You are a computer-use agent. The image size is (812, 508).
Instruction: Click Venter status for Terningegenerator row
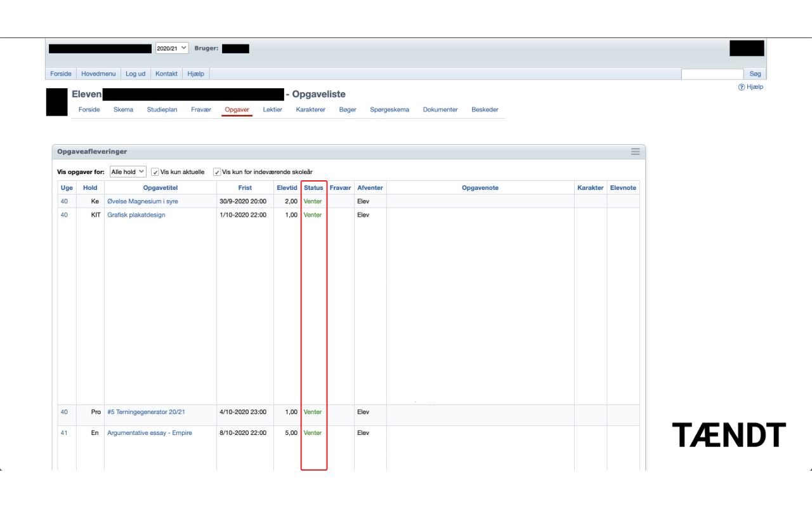[x=313, y=412]
